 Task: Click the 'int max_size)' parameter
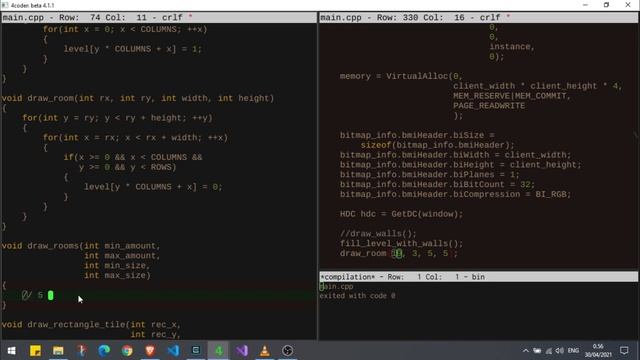(117, 275)
